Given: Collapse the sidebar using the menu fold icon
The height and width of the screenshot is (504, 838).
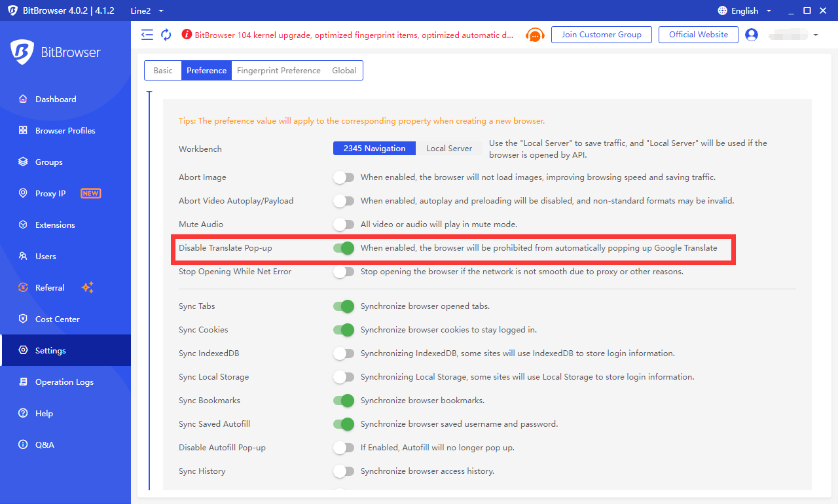Looking at the screenshot, I should point(147,35).
